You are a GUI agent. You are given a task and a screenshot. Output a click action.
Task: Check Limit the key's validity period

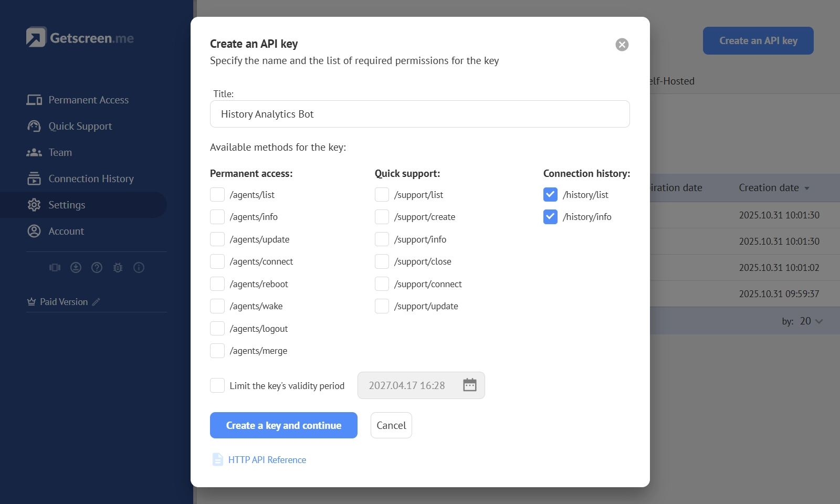click(217, 385)
